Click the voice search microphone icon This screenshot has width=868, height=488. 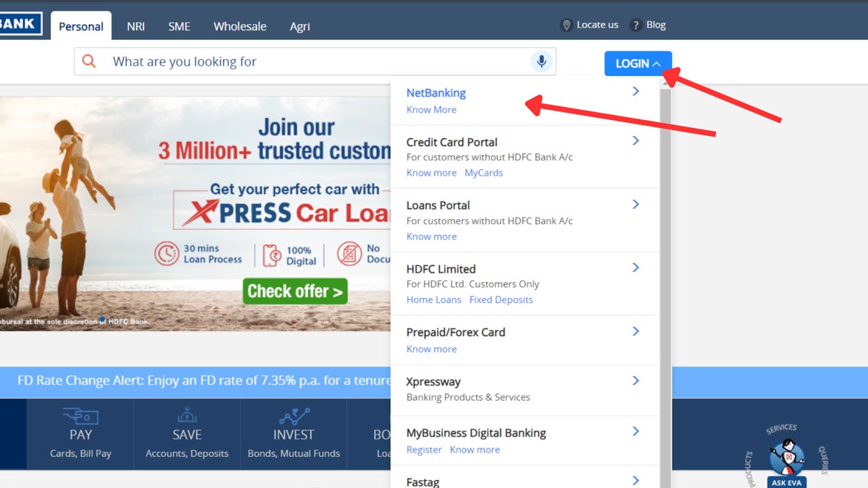click(542, 61)
